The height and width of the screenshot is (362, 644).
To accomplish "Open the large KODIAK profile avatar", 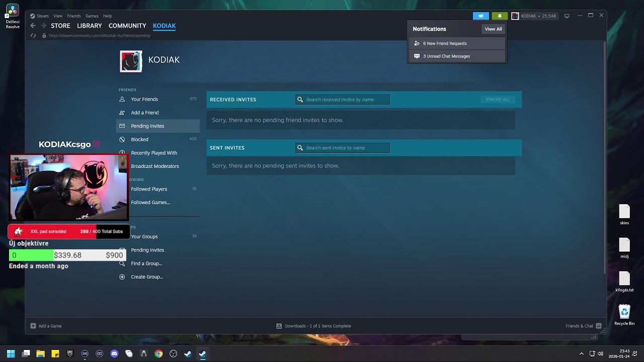I will [x=131, y=61].
